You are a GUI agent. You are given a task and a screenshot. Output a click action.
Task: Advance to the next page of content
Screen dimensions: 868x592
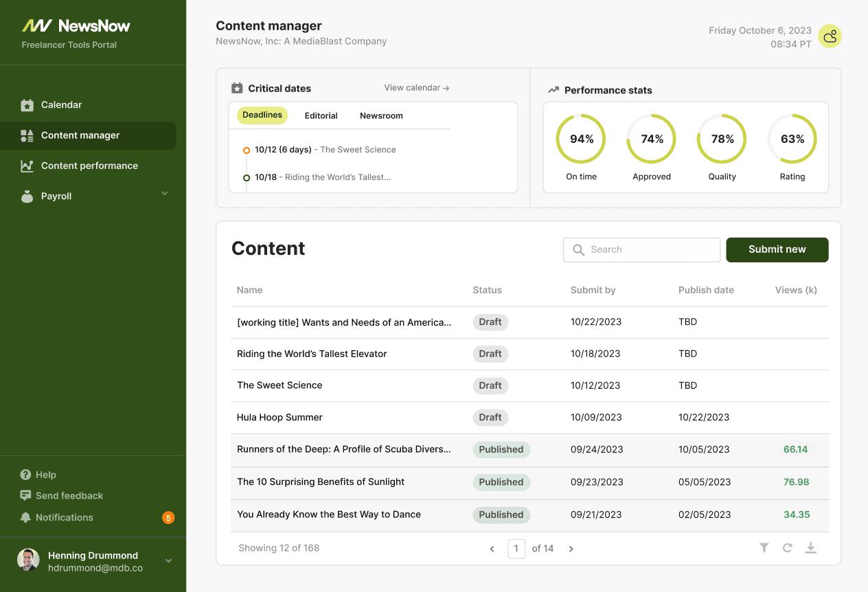[571, 548]
